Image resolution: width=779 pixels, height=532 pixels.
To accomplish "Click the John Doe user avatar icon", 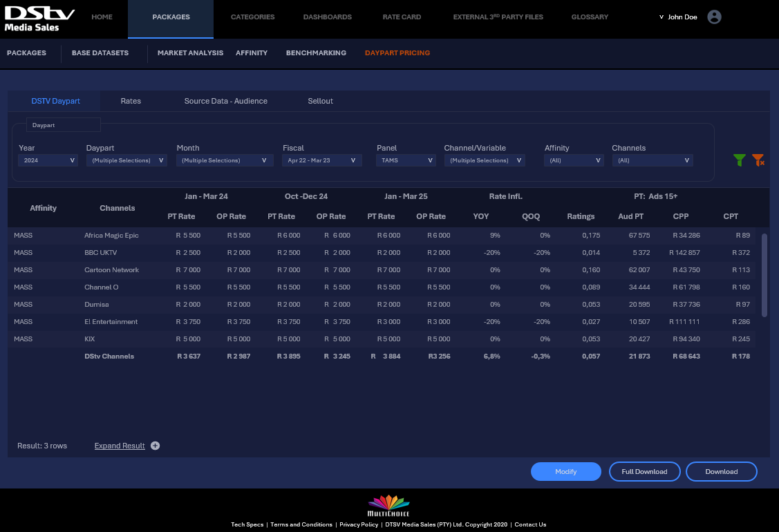I will pyautogui.click(x=715, y=17).
